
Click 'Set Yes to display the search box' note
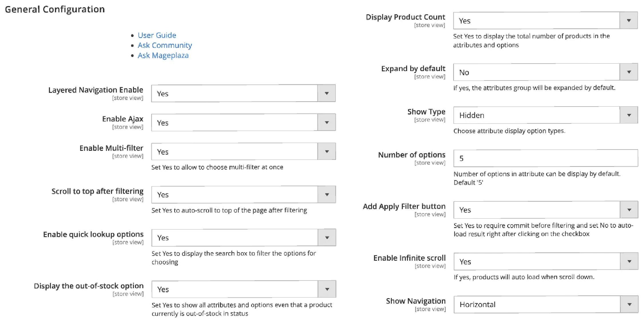pyautogui.click(x=234, y=258)
